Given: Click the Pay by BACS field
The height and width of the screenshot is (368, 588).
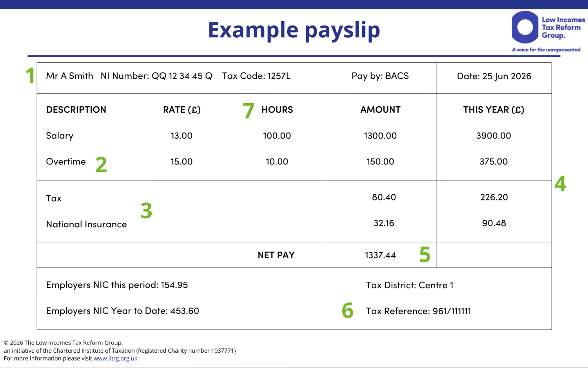Looking at the screenshot, I should click(379, 76).
